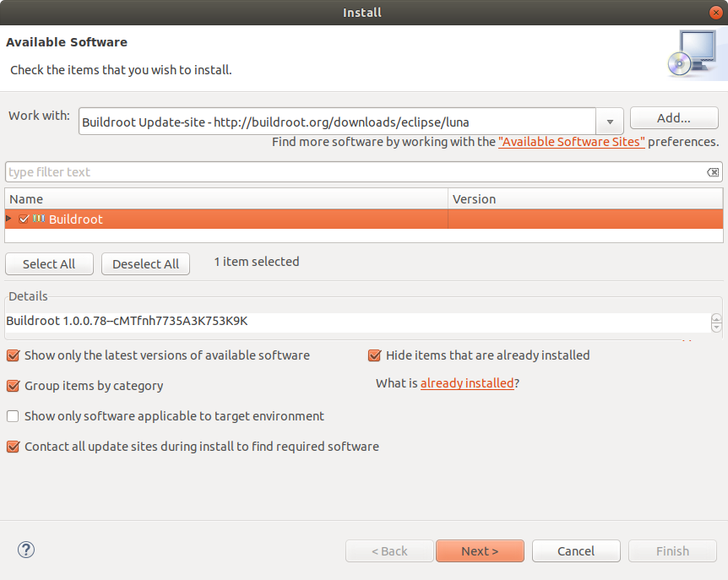Viewport: 728px width, 580px height.
Task: Proceed with the Next > button
Action: (480, 550)
